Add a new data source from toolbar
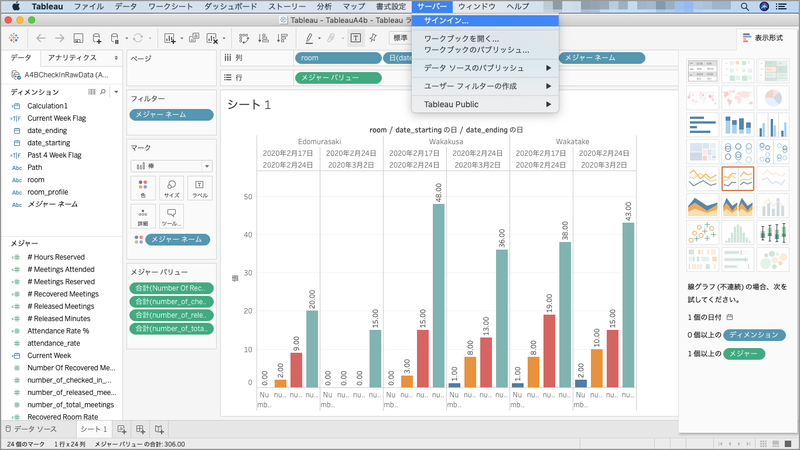This screenshot has height=450, width=800. (x=97, y=38)
